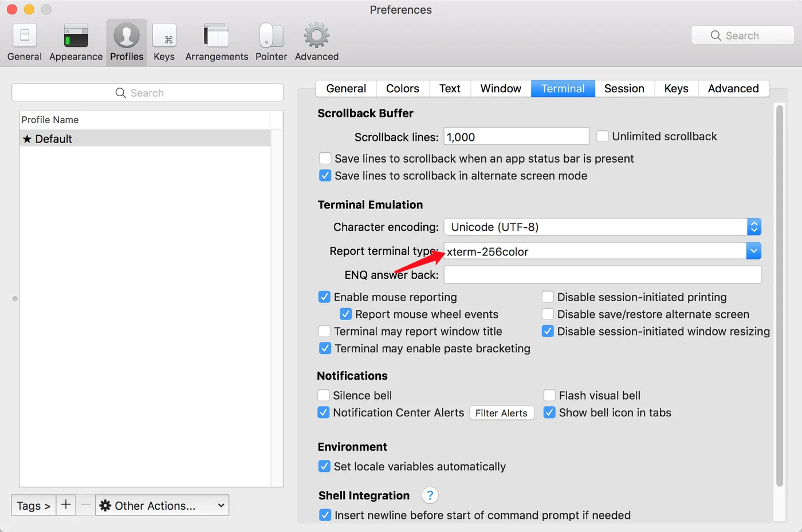Click Profile Name column header
The width and height of the screenshot is (802, 532).
[145, 120]
